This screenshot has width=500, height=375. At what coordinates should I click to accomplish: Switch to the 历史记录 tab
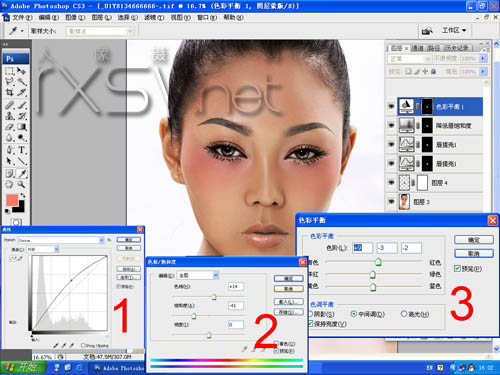click(457, 48)
